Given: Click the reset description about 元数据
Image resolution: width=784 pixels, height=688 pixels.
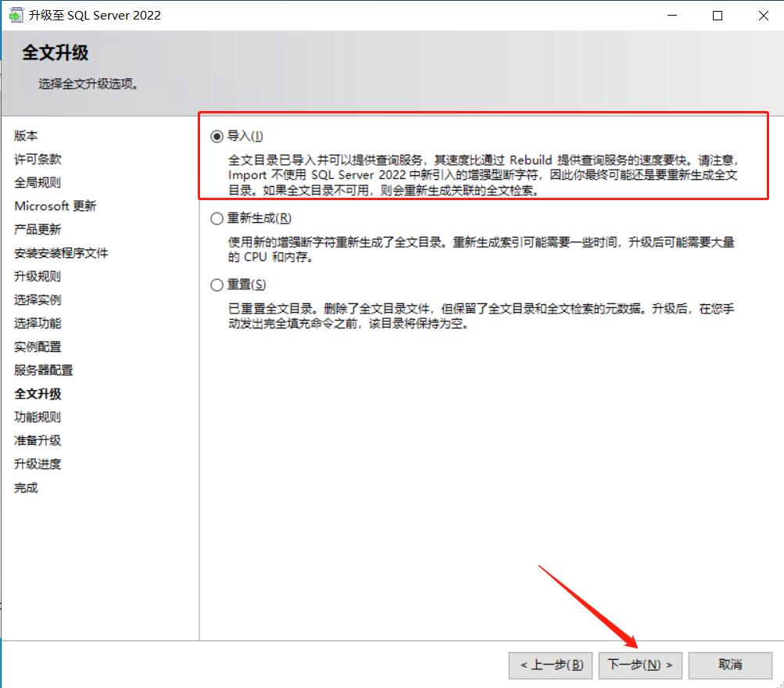Looking at the screenshot, I should click(x=481, y=316).
